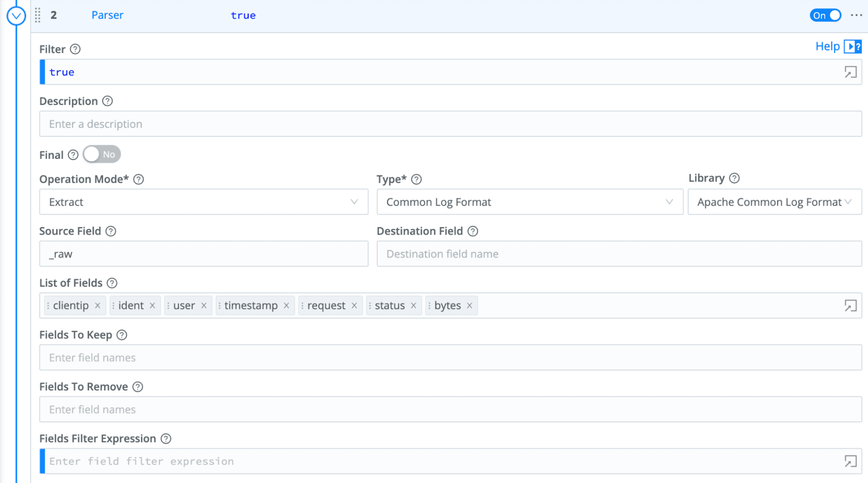Click the Parser function name
Viewport: 868px width, 483px height.
(107, 15)
